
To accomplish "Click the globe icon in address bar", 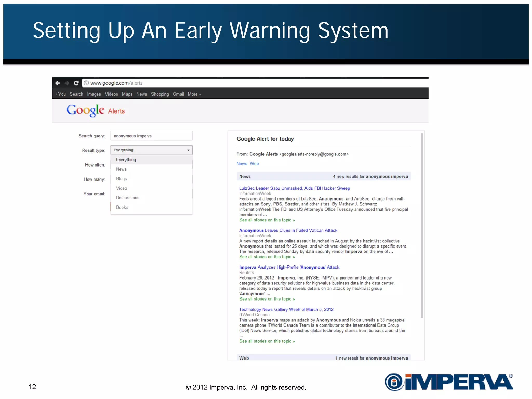I will point(86,83).
